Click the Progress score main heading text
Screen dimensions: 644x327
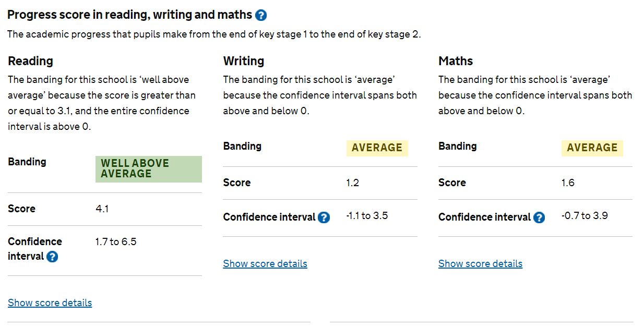[x=129, y=15]
